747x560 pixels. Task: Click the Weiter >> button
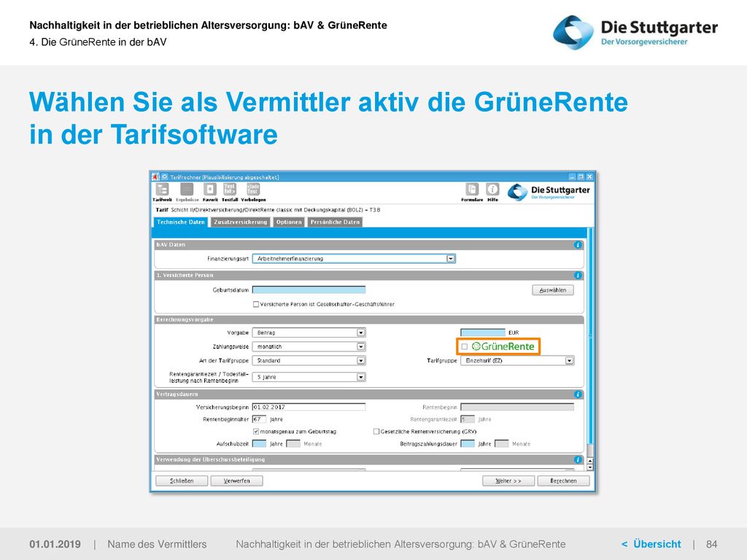508,481
